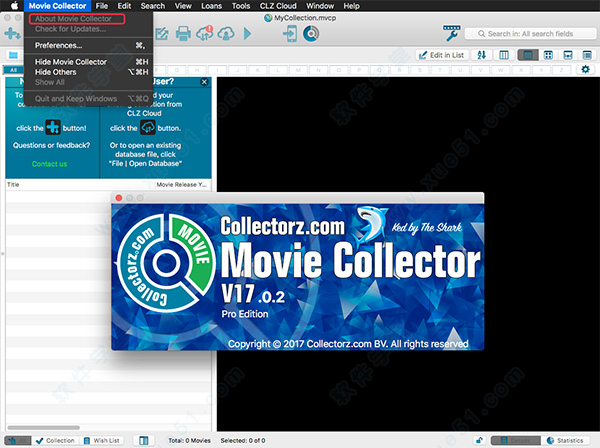The height and width of the screenshot is (448, 600).
Task: Switch to the list view mode icon
Action: click(528, 55)
